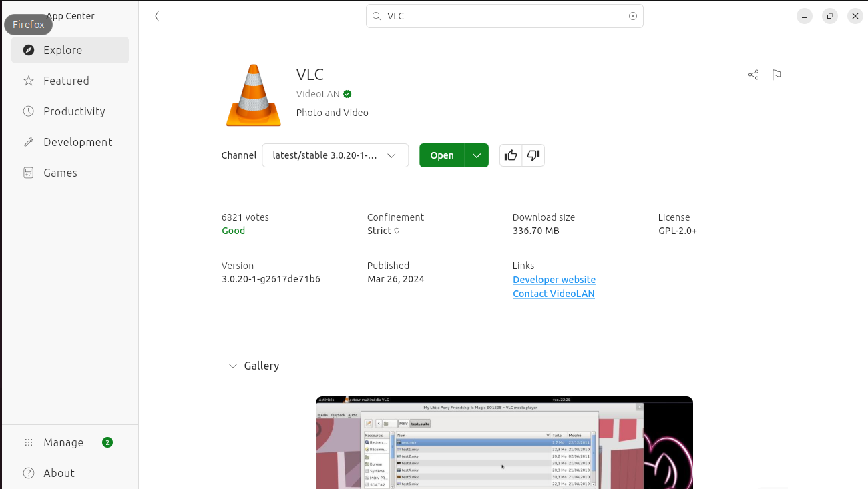Expand the arrow beside Open button
This screenshot has height=489, width=868.
[476, 155]
